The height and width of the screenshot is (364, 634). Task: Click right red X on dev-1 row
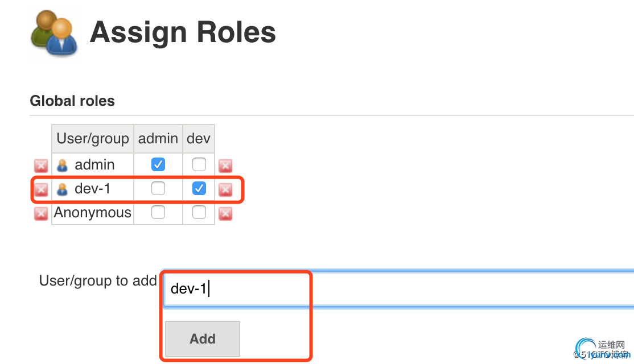[x=225, y=189]
